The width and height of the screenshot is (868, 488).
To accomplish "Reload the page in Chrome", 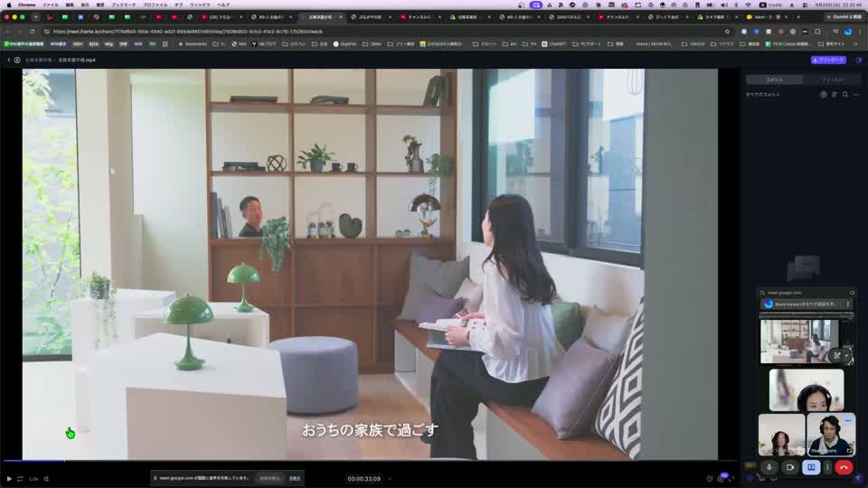I will coord(33,32).
